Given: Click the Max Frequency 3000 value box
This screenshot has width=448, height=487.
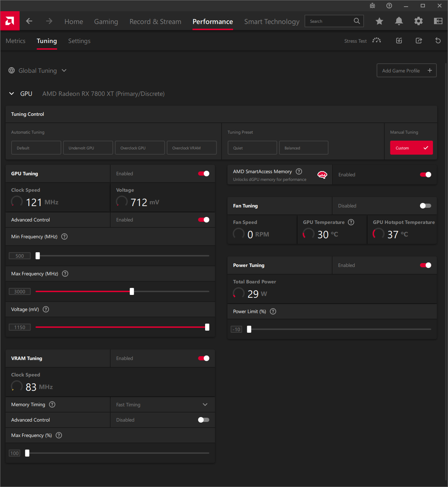Looking at the screenshot, I should tap(20, 291).
